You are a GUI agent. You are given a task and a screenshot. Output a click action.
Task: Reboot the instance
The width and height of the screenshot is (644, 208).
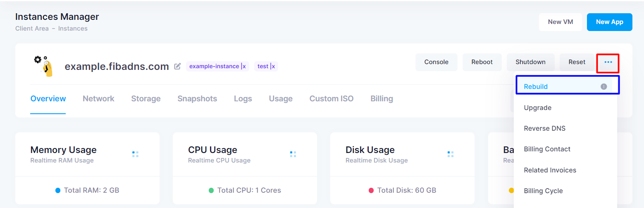(x=482, y=62)
